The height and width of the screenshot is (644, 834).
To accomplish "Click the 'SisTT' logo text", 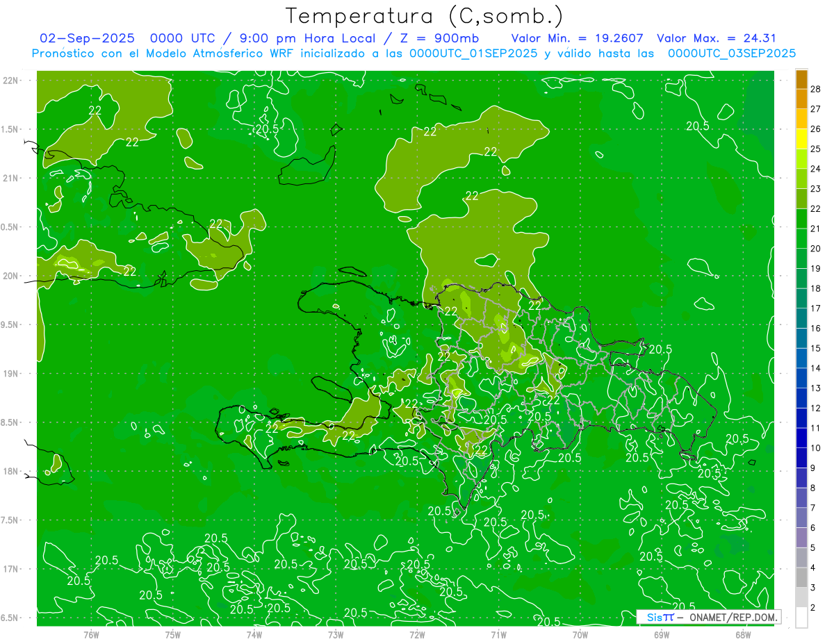I will point(660,617).
